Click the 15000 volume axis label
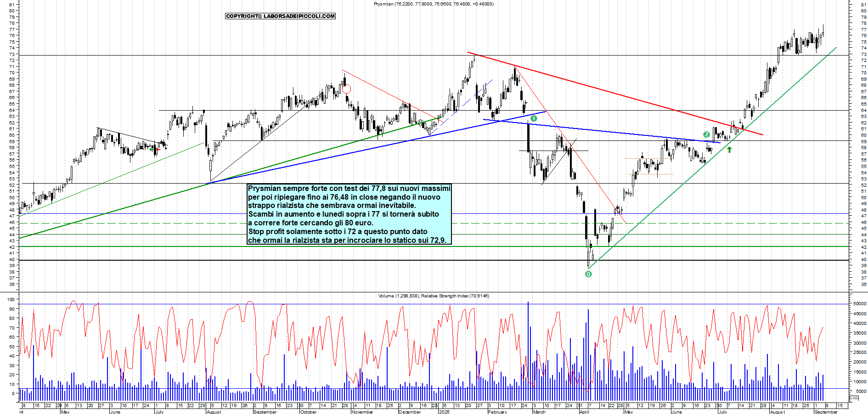The height and width of the screenshot is (414, 868). click(860, 372)
